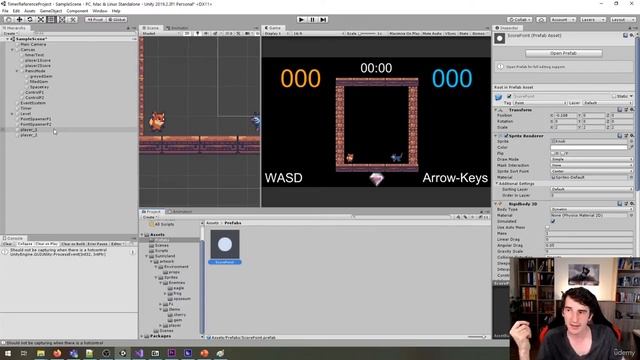Select player_1 in the Hierarchy
Screen dimensions: 640x360
[29, 130]
